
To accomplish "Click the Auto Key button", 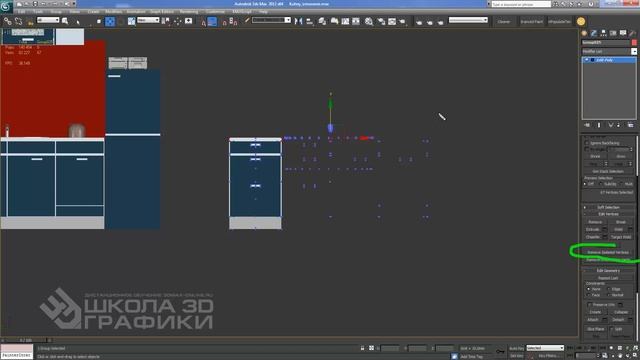I will click(516, 348).
